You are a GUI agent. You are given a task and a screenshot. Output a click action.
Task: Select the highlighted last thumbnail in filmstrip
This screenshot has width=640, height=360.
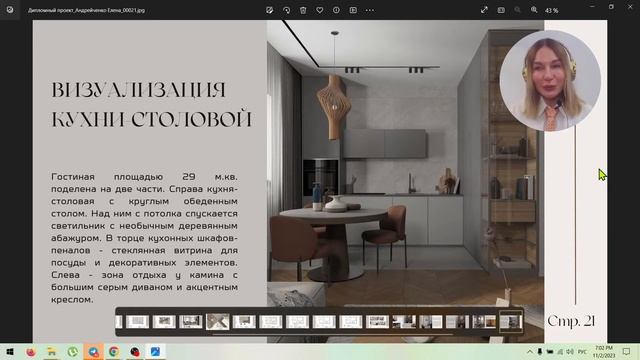point(511,322)
